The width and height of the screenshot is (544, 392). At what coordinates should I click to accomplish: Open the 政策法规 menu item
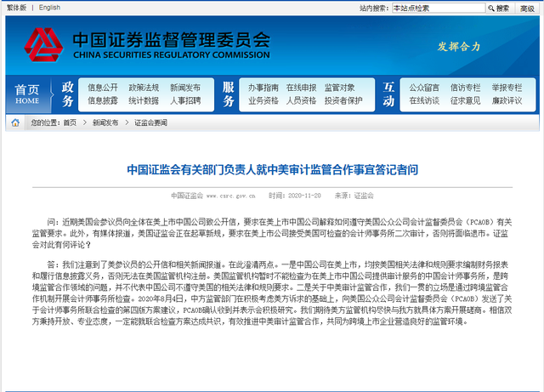pos(144,87)
